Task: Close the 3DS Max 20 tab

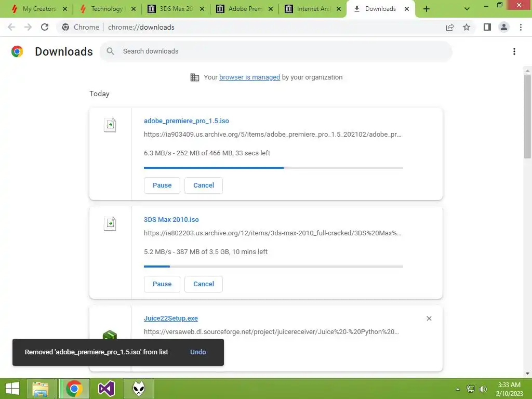Action: coord(202,9)
